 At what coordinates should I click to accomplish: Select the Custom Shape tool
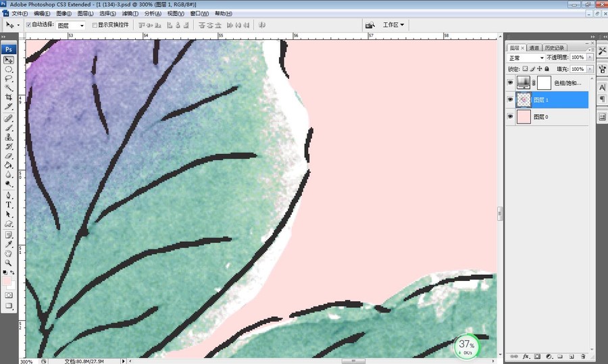(9, 224)
